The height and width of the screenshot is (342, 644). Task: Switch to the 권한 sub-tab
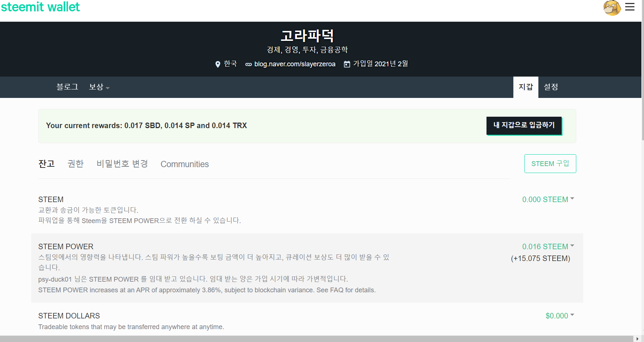click(x=76, y=164)
